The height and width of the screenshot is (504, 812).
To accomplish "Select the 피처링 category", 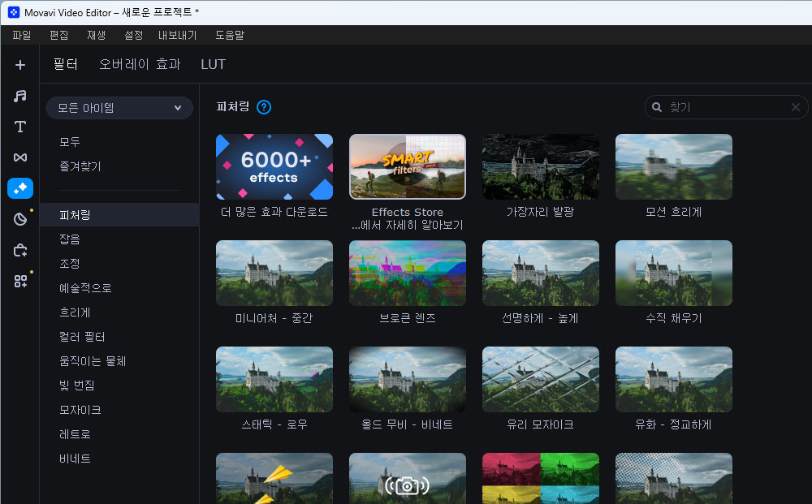I will click(119, 215).
